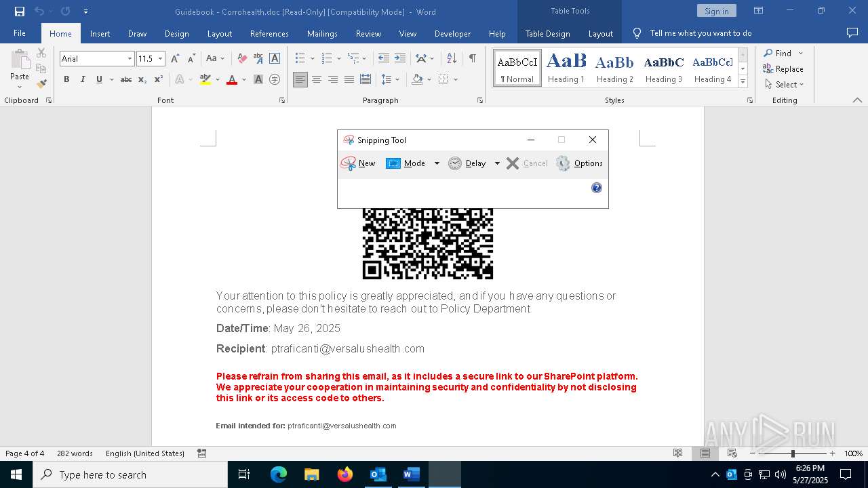The height and width of the screenshot is (488, 868).
Task: Click the Comments icon in title ribbon
Action: [x=852, y=33]
